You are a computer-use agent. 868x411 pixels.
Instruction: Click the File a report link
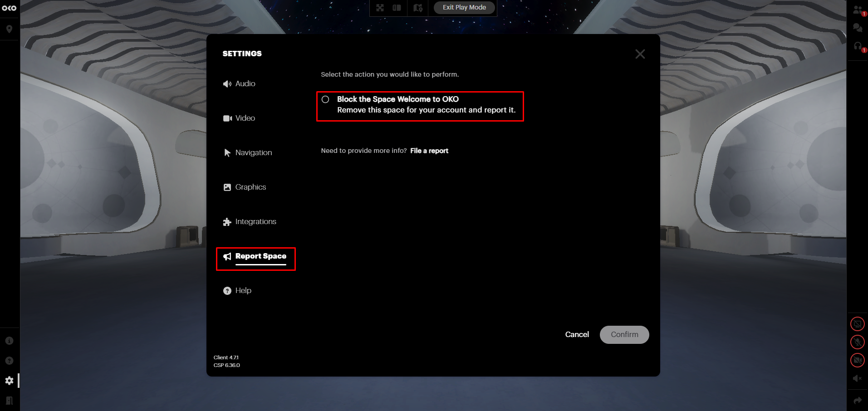pos(429,151)
